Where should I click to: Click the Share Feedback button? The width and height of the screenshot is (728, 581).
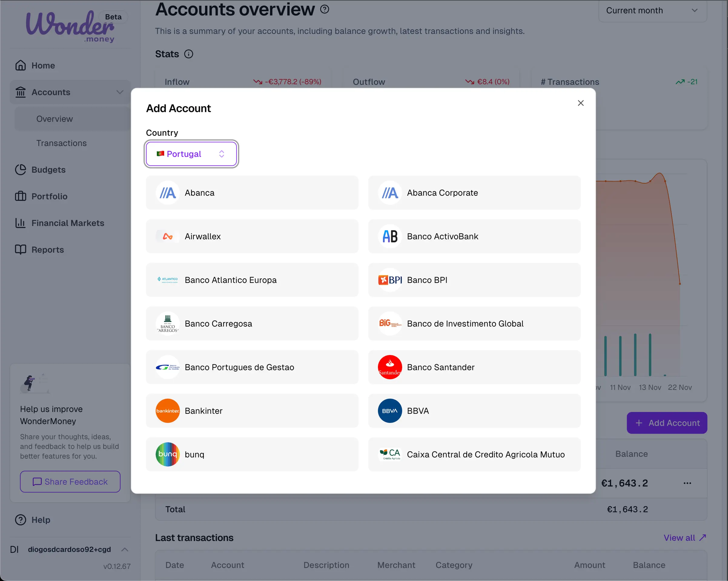[70, 481]
